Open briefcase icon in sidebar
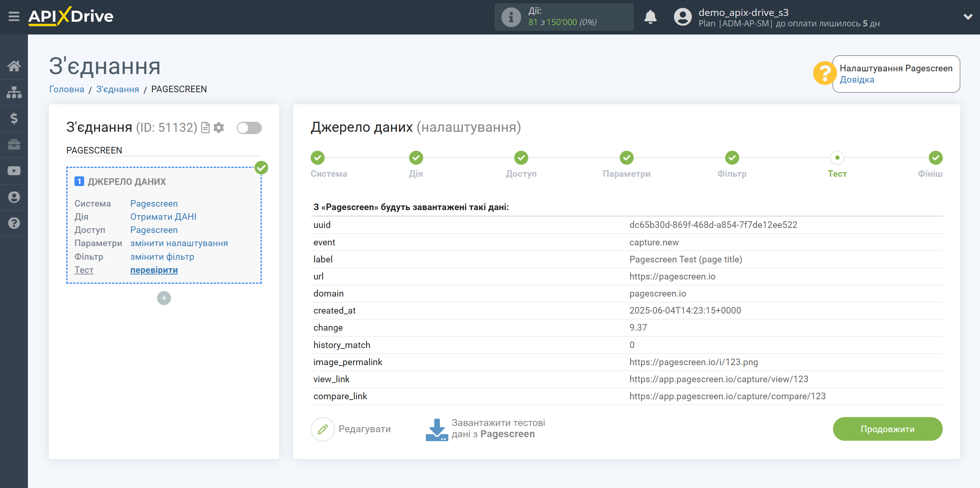 point(14,145)
